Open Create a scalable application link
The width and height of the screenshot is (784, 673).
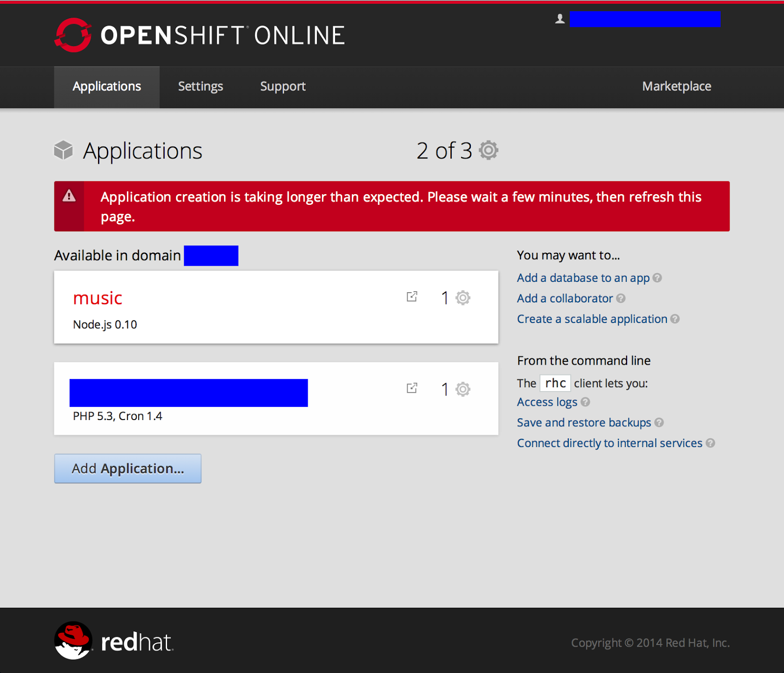tap(592, 319)
